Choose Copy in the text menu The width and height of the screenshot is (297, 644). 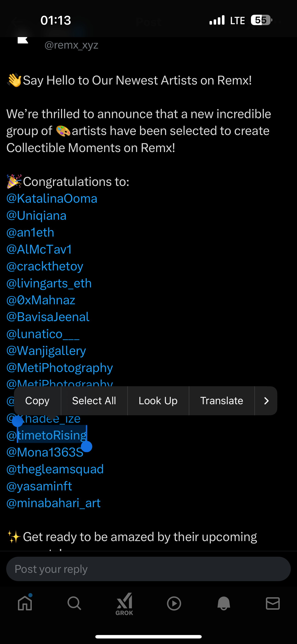pos(37,401)
